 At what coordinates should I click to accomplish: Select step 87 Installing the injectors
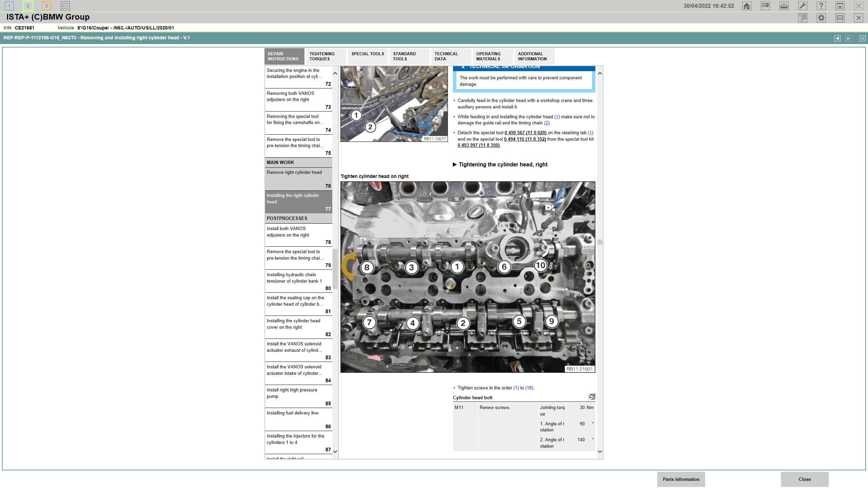(298, 443)
